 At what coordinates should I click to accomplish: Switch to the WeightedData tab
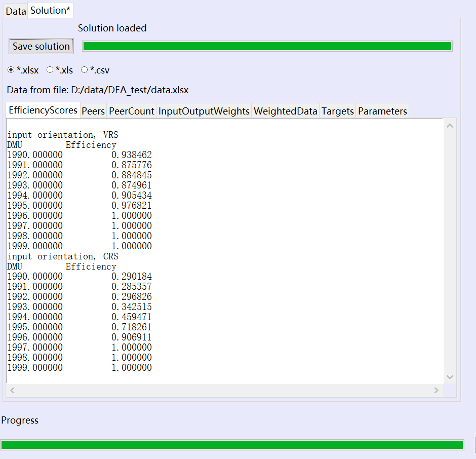click(x=286, y=111)
